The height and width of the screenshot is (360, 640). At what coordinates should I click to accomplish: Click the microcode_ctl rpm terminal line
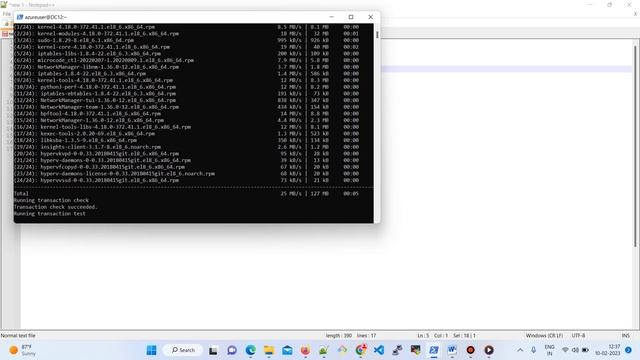coord(187,60)
